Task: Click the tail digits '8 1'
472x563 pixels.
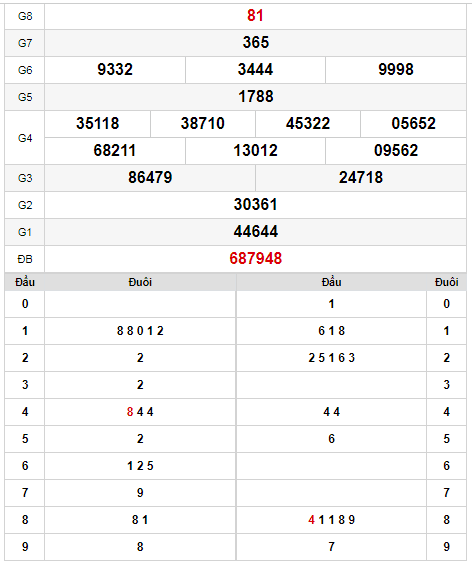Action: [140, 520]
